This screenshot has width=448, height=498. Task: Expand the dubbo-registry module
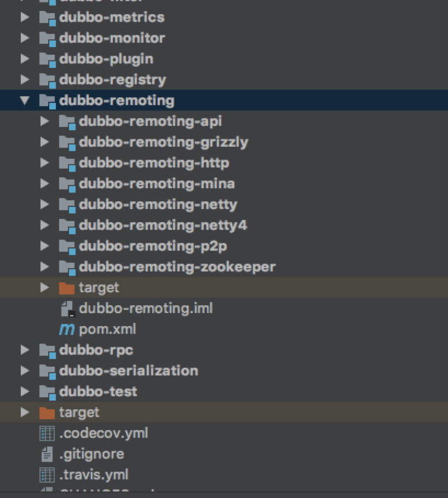point(25,80)
